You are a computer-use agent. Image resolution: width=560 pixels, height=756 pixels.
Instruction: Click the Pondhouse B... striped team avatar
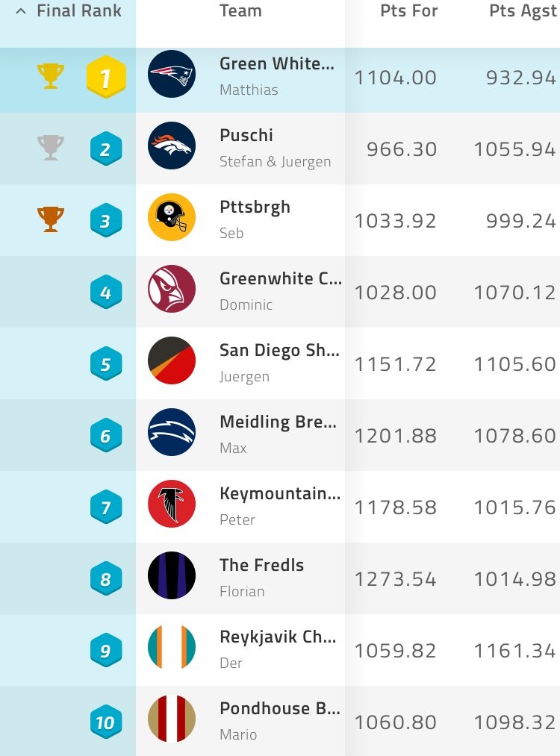(172, 719)
